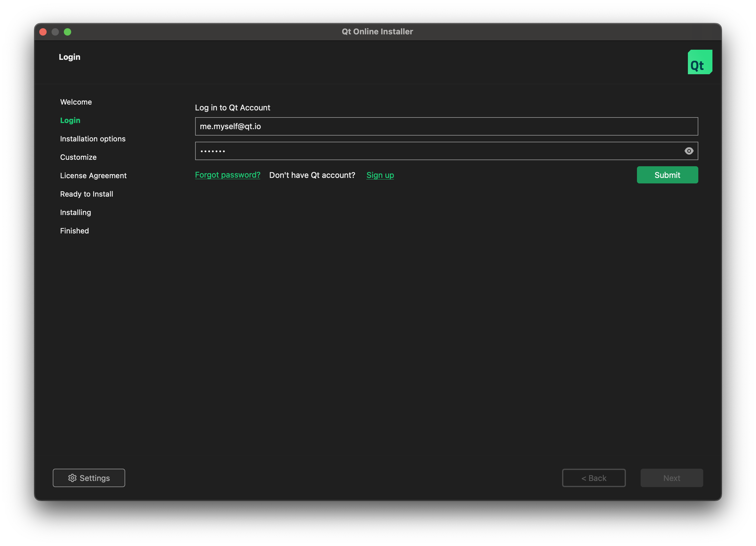
Task: Select License Agreement step
Action: click(93, 176)
